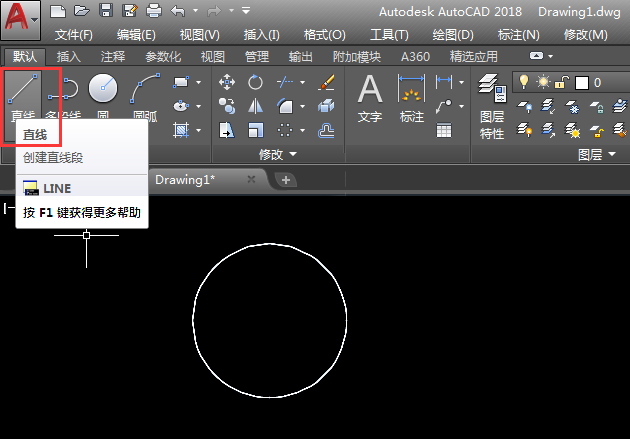Image resolution: width=630 pixels, height=439 pixels.
Task: Select the Array tool
Action: pos(285,130)
